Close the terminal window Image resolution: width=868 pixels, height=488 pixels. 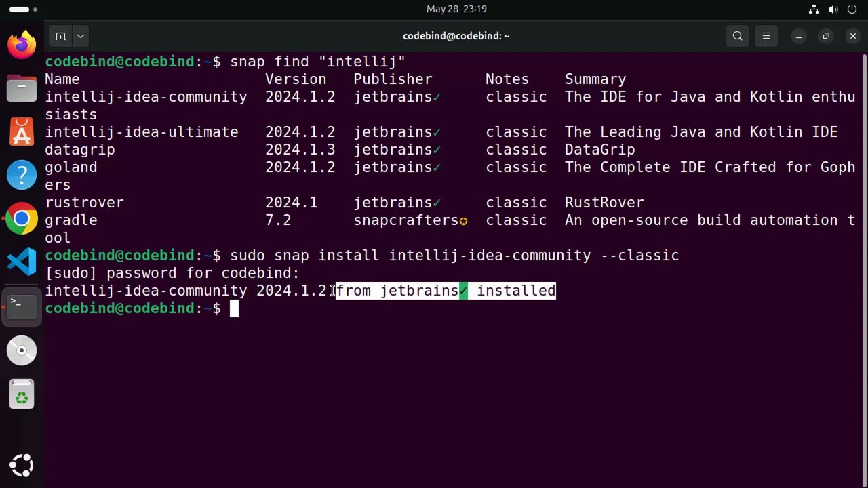pos(852,36)
